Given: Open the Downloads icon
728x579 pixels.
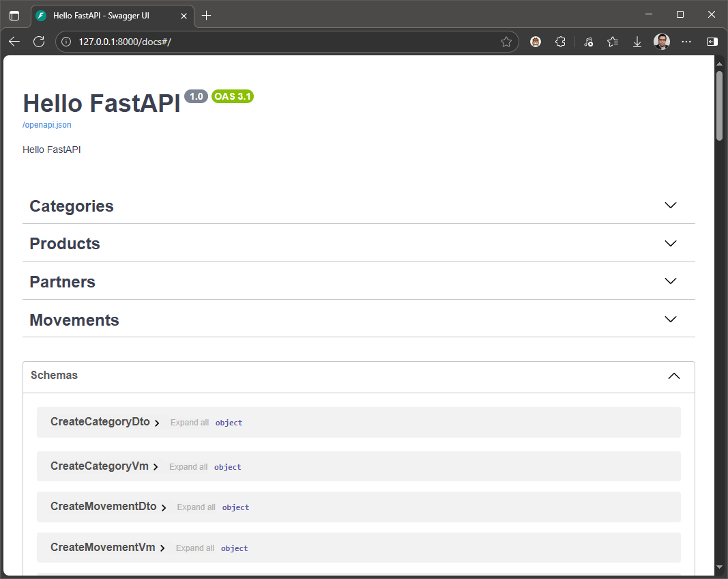Looking at the screenshot, I should pyautogui.click(x=637, y=42).
